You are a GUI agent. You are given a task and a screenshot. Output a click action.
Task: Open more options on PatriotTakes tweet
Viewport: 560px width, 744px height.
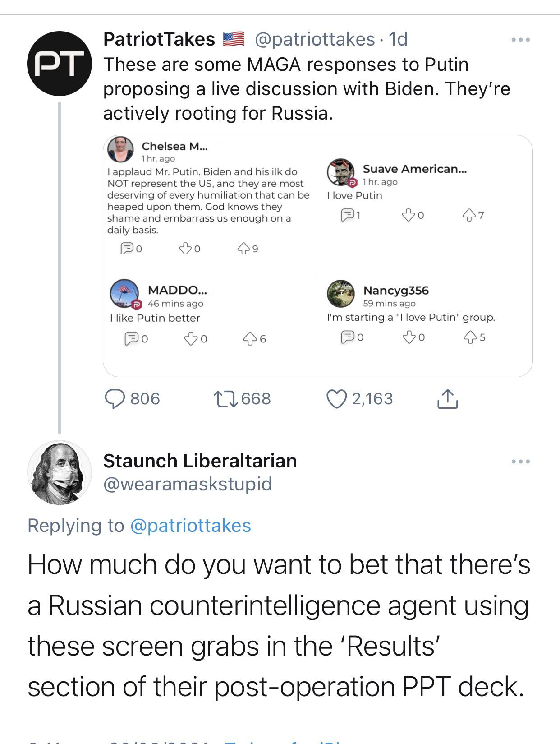(520, 40)
